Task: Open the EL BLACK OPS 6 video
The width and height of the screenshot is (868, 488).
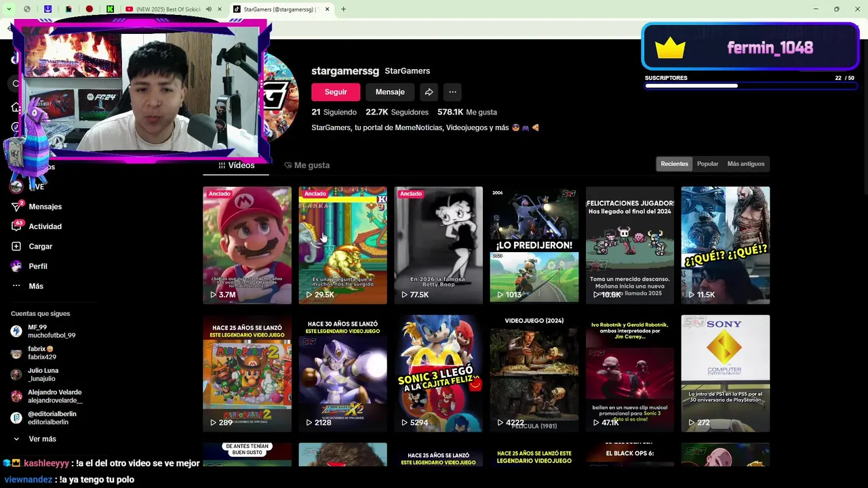Action: (x=629, y=455)
